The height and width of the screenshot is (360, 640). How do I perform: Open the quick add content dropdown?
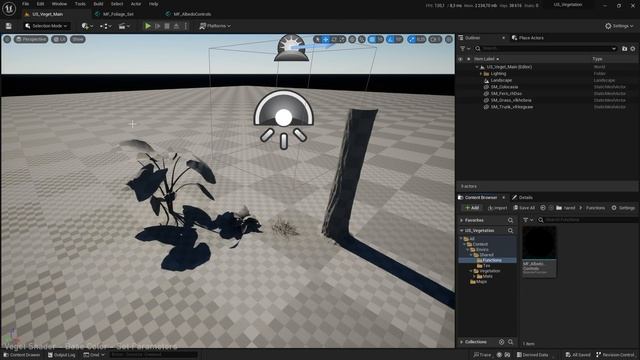87,26
